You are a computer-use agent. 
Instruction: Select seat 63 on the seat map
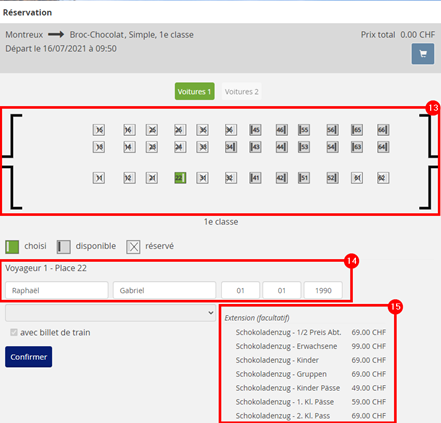(357, 147)
